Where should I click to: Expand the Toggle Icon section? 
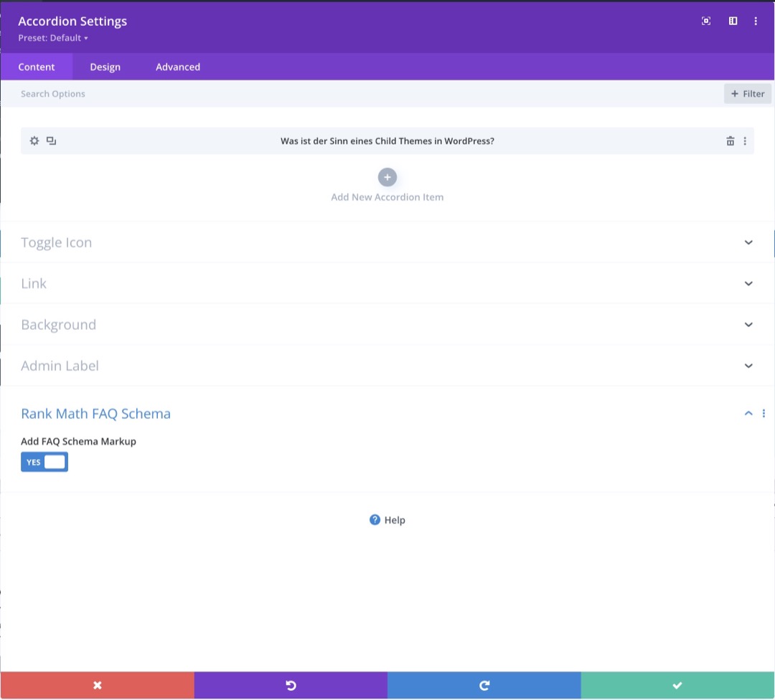pyautogui.click(x=748, y=242)
